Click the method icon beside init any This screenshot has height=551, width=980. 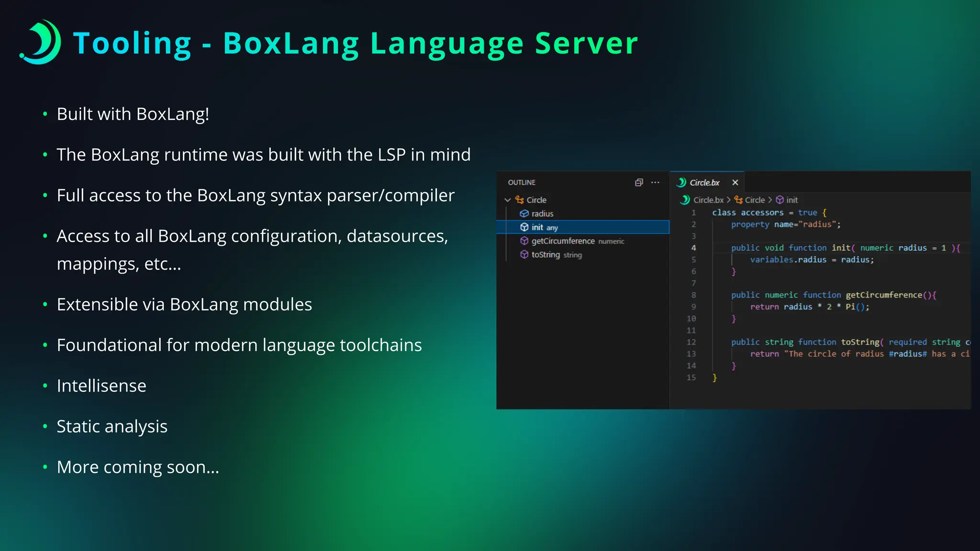(x=524, y=227)
